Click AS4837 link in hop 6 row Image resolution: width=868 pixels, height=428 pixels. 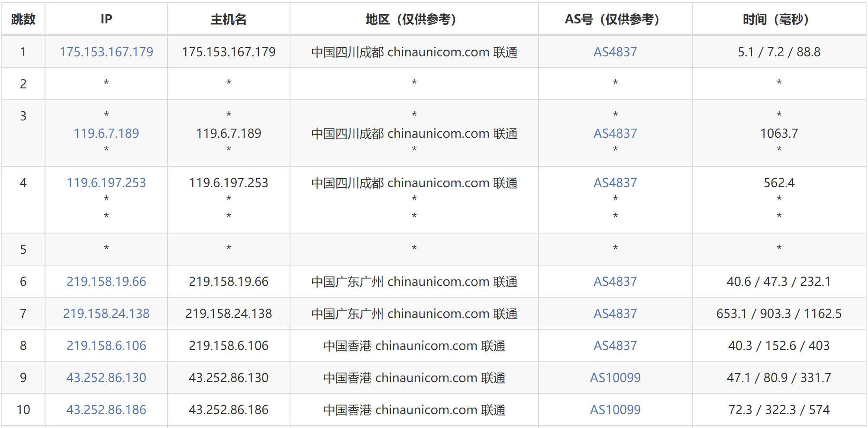pyautogui.click(x=615, y=282)
